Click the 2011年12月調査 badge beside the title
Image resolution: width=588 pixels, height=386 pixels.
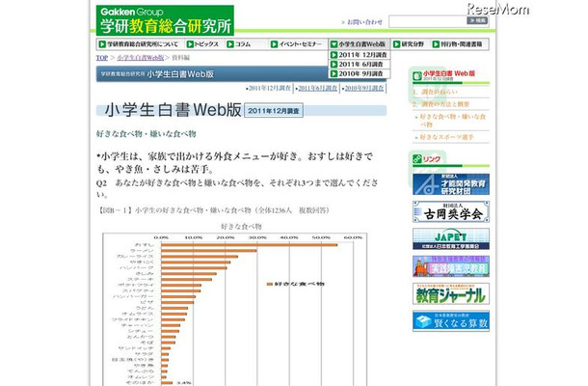(x=274, y=111)
